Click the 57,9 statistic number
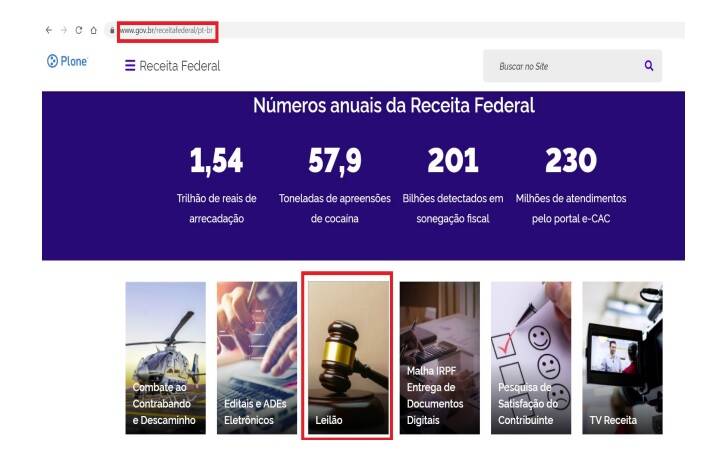Viewport: 702px width, 471px height. coord(334,160)
